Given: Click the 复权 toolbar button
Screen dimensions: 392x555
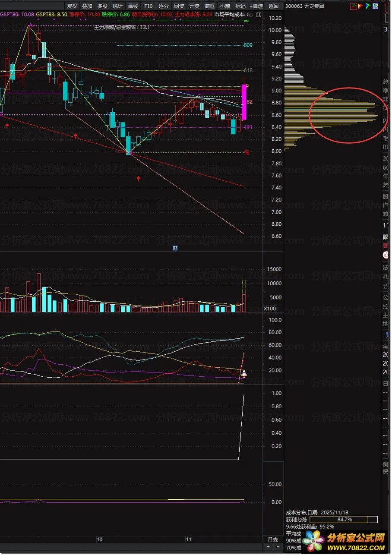Looking at the screenshot, I should point(72,6).
